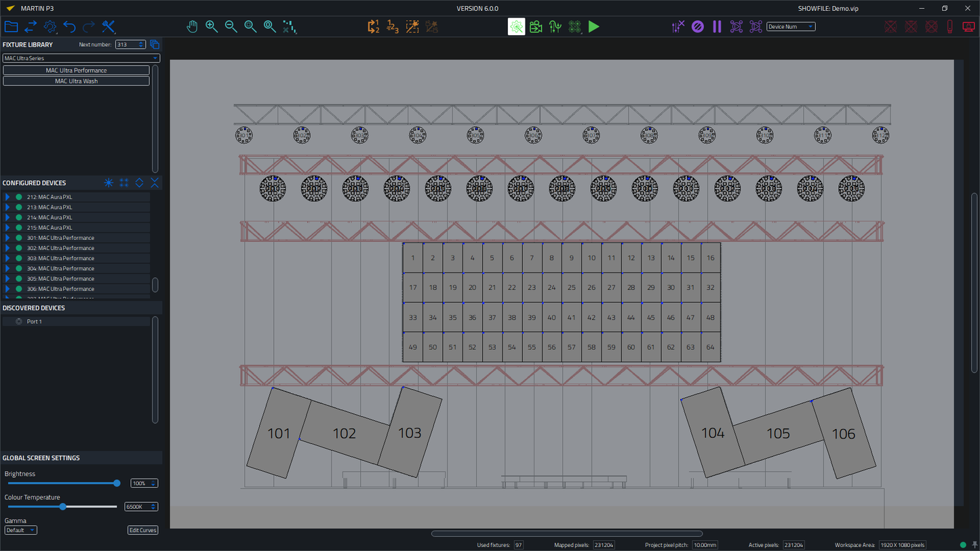
Task: Select the pan hand tool
Action: point(192,26)
